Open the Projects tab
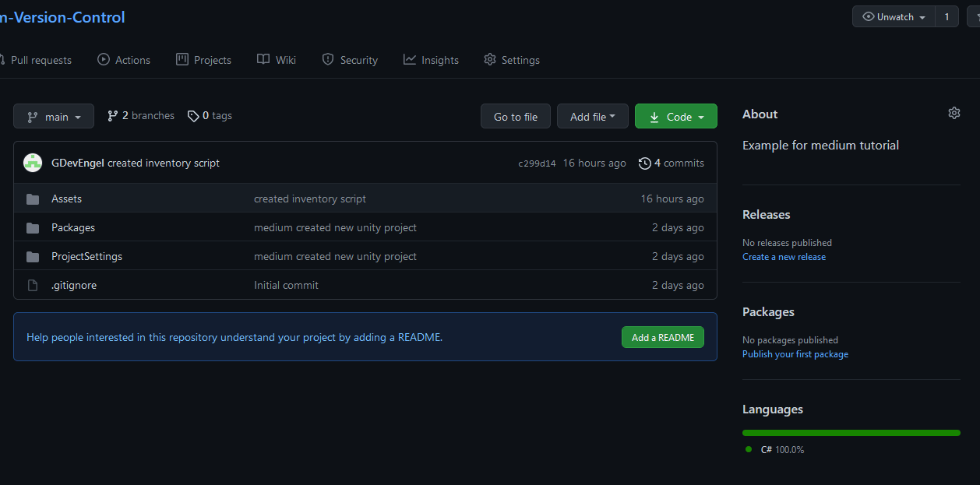The image size is (980, 485). [203, 60]
